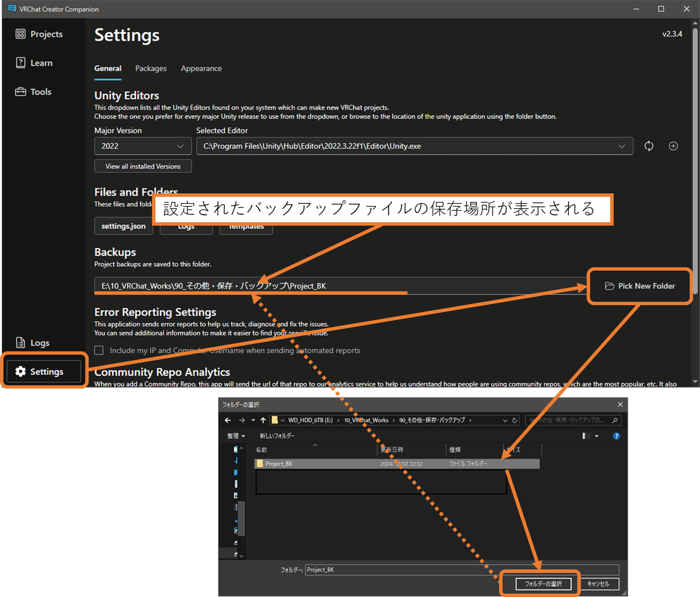
Task: Click the フォルダー name input field
Action: (x=462, y=570)
